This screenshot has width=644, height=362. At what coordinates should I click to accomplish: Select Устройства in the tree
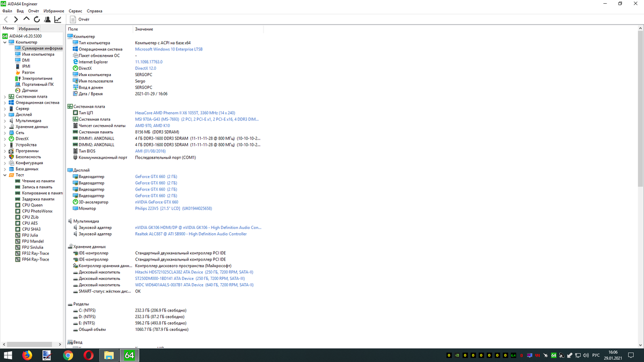tap(26, 145)
